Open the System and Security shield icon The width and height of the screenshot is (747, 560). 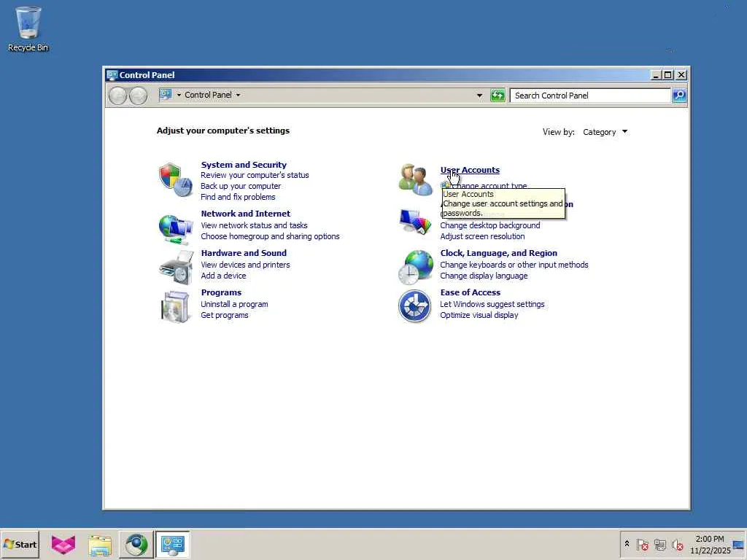pos(175,179)
